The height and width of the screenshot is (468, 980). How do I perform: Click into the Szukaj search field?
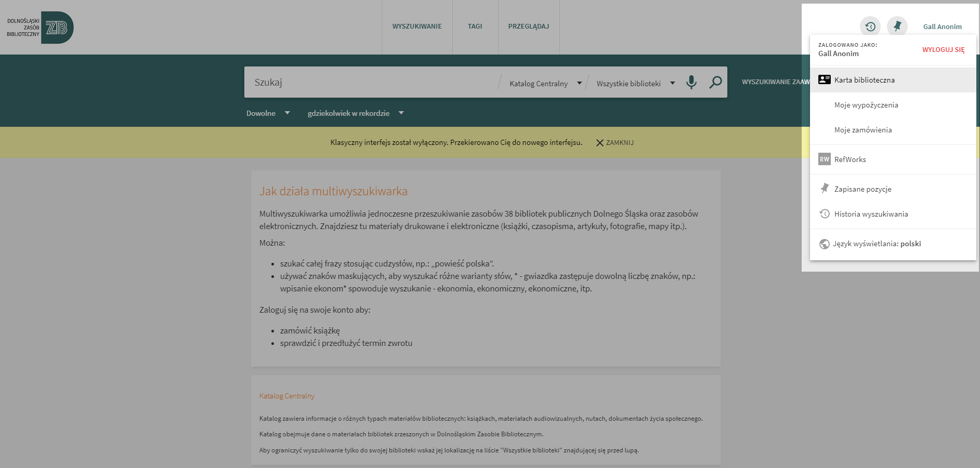pyautogui.click(x=372, y=82)
